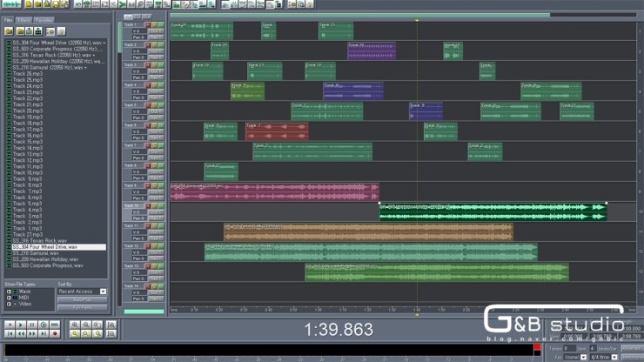Click the Open File folder icon in Files panel

(9, 31)
